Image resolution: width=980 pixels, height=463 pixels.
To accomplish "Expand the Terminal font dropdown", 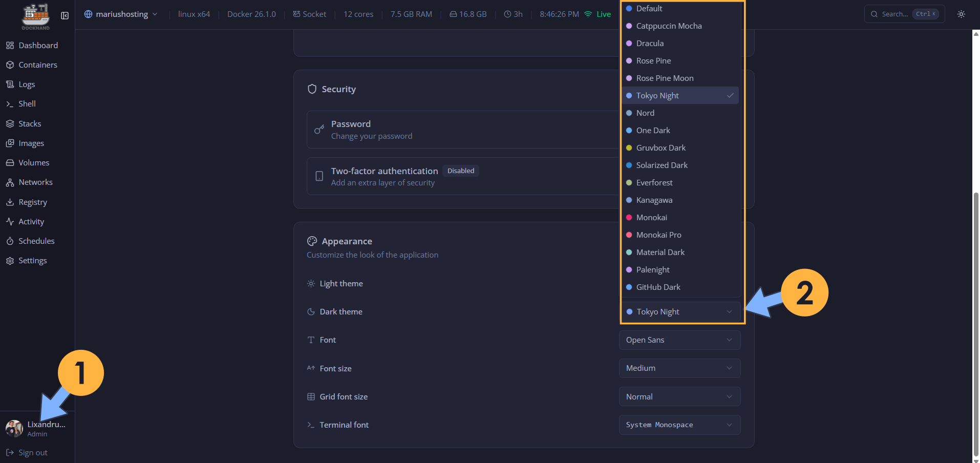I will tap(679, 425).
